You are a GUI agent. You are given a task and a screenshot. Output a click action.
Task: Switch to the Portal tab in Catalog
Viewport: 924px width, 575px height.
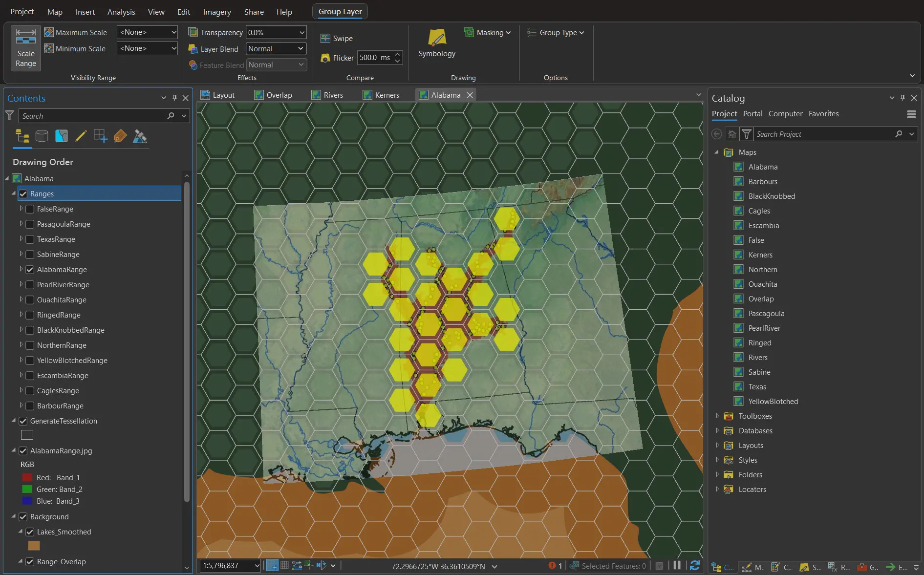tap(752, 113)
